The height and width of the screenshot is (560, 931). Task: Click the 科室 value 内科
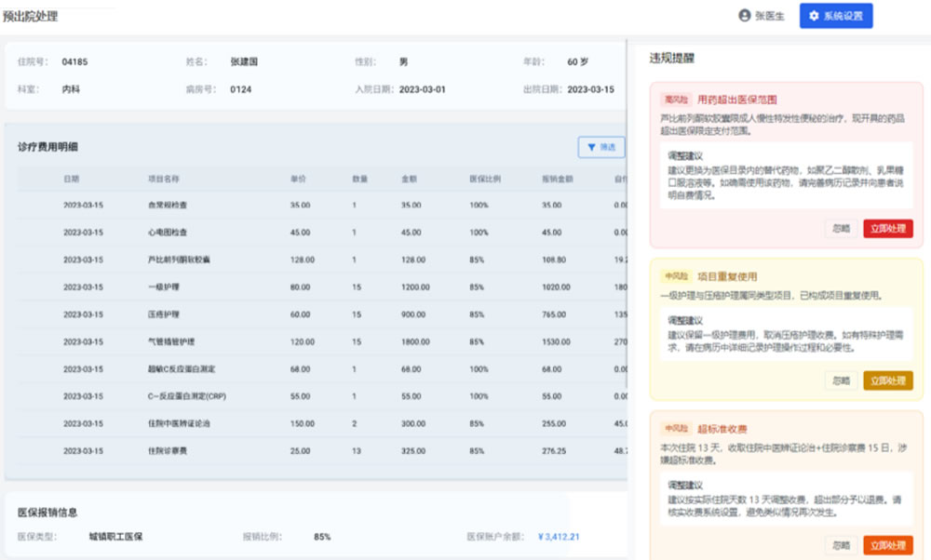click(71, 89)
